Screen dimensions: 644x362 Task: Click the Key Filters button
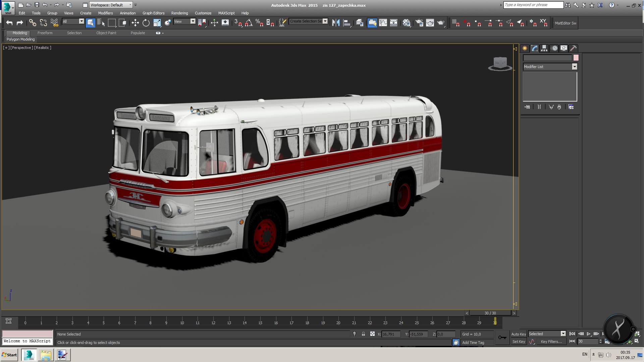pos(551,342)
